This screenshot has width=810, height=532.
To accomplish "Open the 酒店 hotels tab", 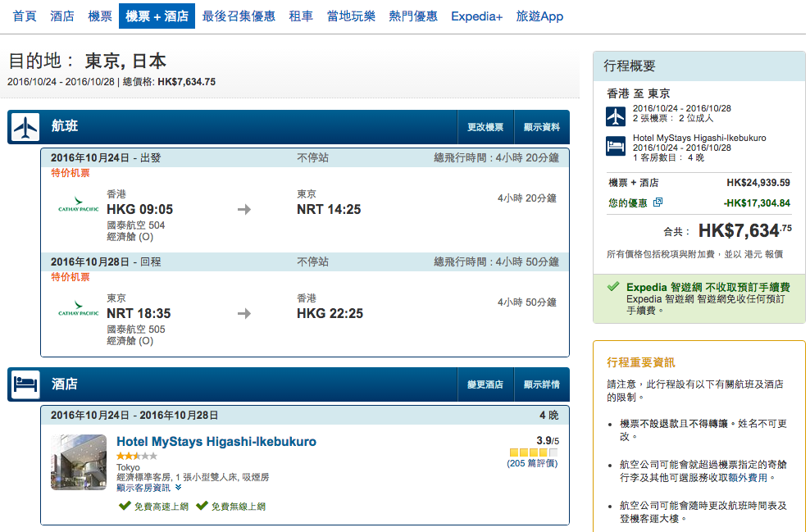I will pyautogui.click(x=62, y=16).
